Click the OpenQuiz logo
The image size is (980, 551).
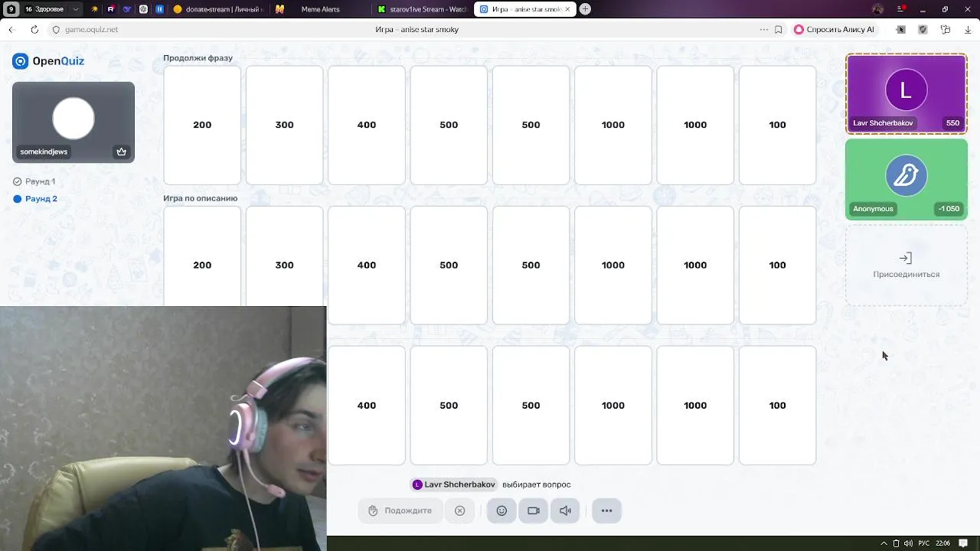coord(48,61)
